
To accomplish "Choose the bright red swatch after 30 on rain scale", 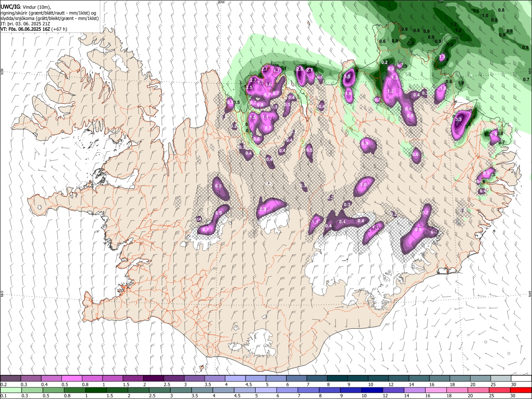I will 520,390.
